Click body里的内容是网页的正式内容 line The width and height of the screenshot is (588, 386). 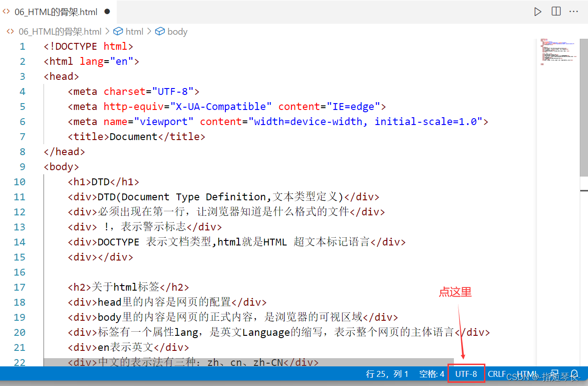point(233,317)
